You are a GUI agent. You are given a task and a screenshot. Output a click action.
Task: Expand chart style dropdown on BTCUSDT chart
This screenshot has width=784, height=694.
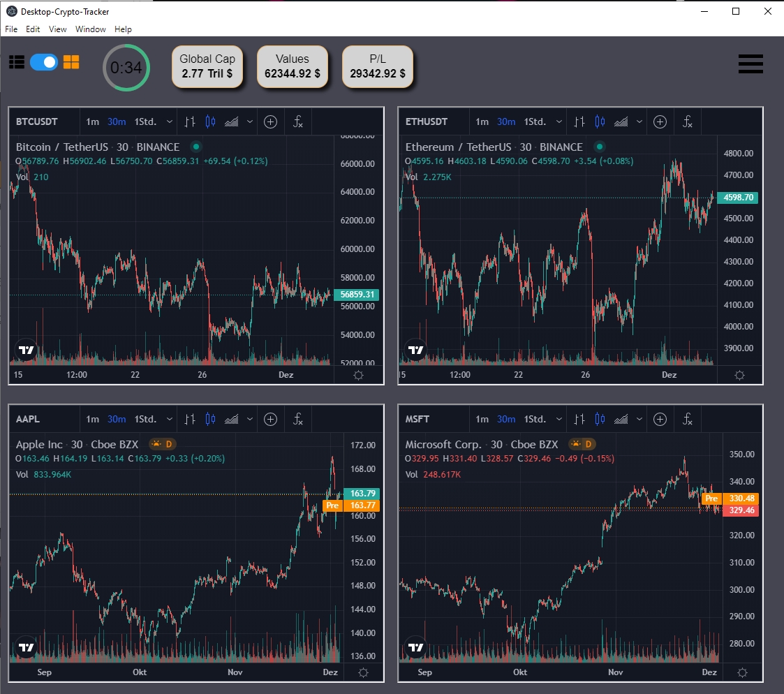point(249,121)
